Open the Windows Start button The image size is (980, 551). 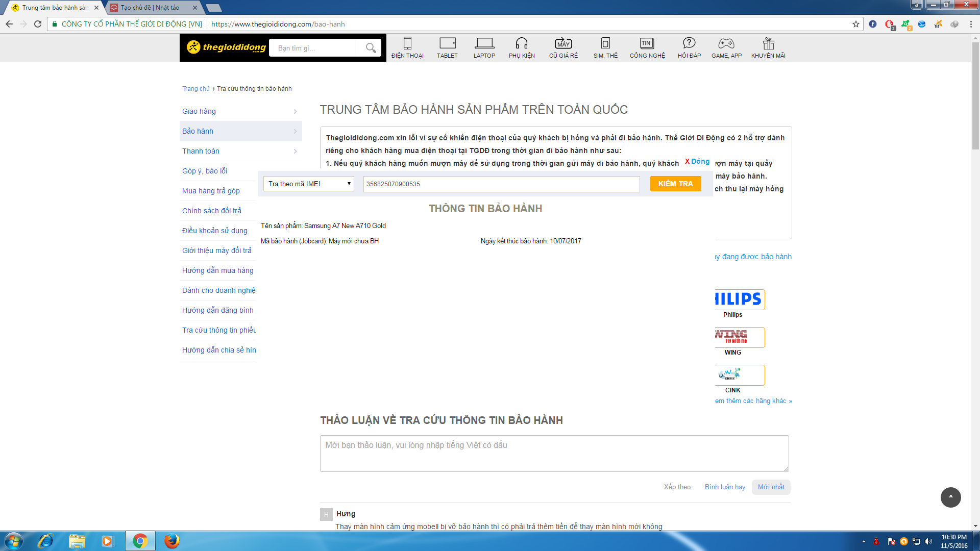point(13,541)
